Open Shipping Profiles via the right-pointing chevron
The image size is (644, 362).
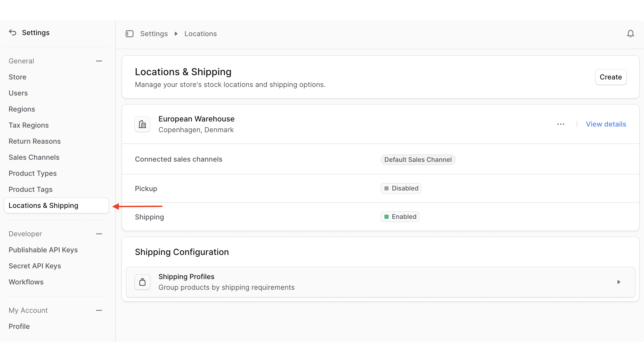point(619,282)
